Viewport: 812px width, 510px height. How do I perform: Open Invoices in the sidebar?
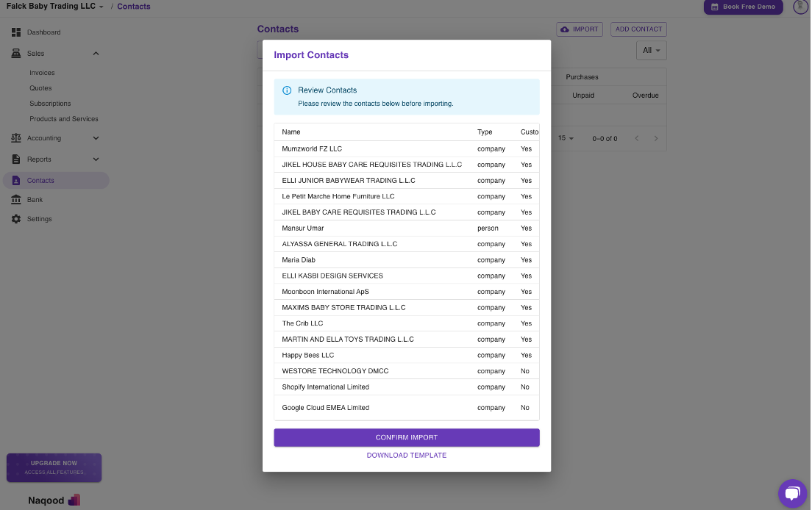click(x=42, y=73)
